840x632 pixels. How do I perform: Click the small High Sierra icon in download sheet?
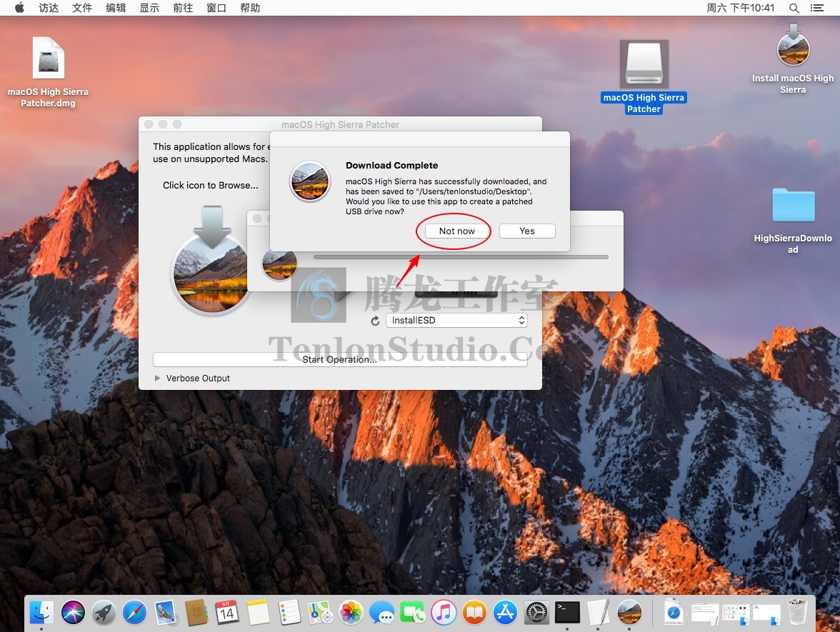pos(279,265)
